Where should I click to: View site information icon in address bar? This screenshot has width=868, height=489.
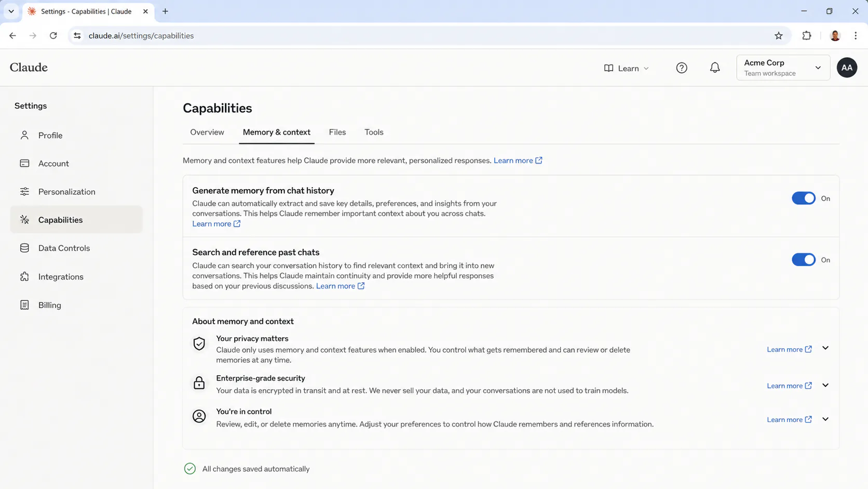(x=77, y=36)
